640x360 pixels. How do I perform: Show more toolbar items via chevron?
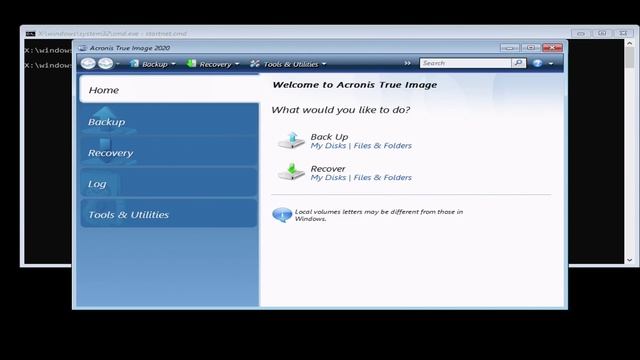[x=407, y=63]
